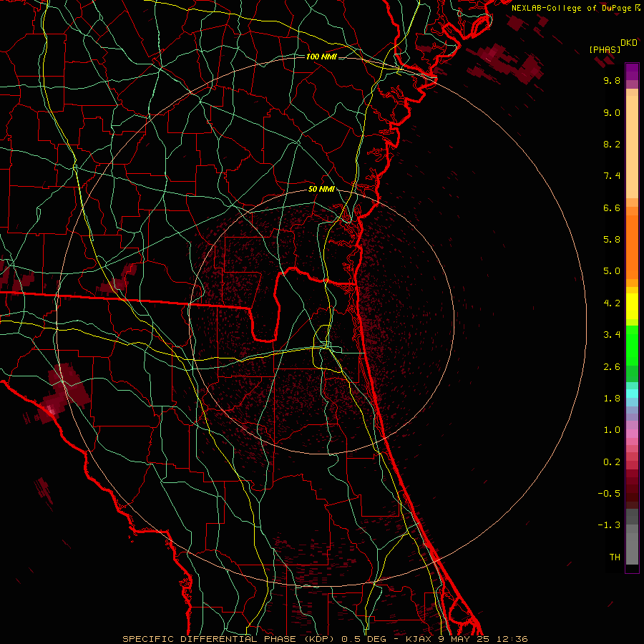The height and width of the screenshot is (644, 644).
Task: Click the 100 NMI range ring label
Action: click(321, 57)
